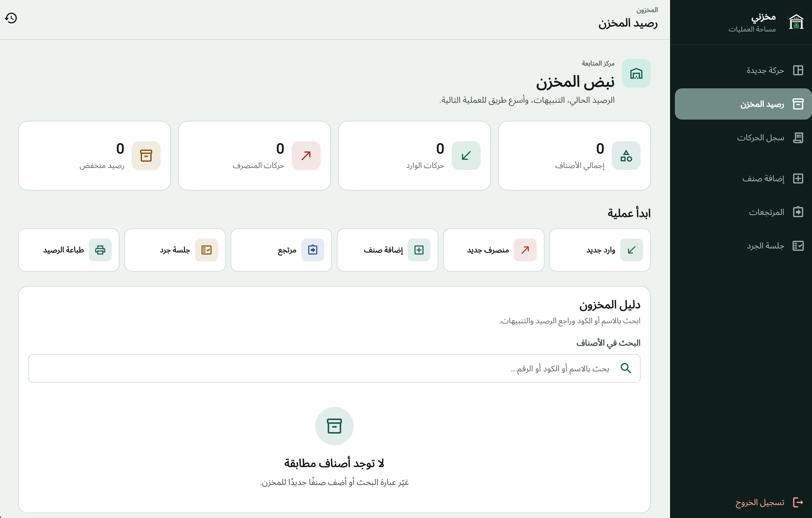Click incoming arrow icon of حركات الوارد
The image size is (812, 518).
click(466, 156)
